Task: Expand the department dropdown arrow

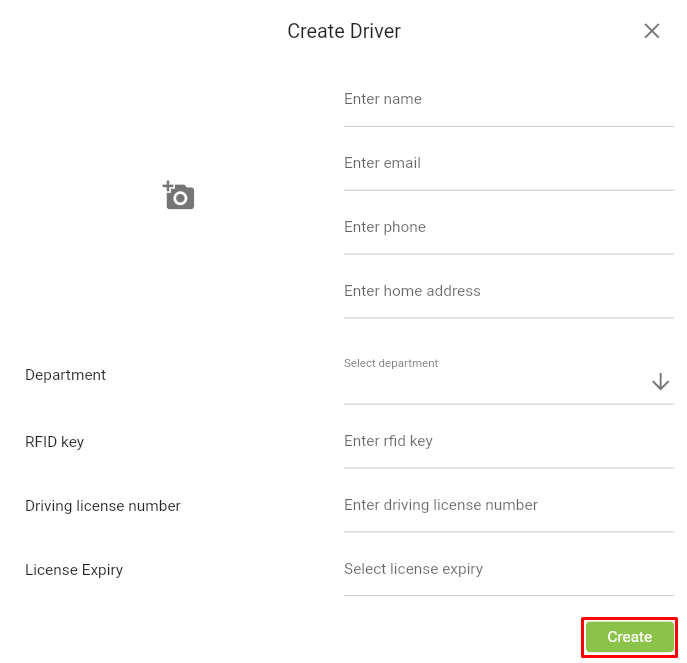Action: point(660,382)
